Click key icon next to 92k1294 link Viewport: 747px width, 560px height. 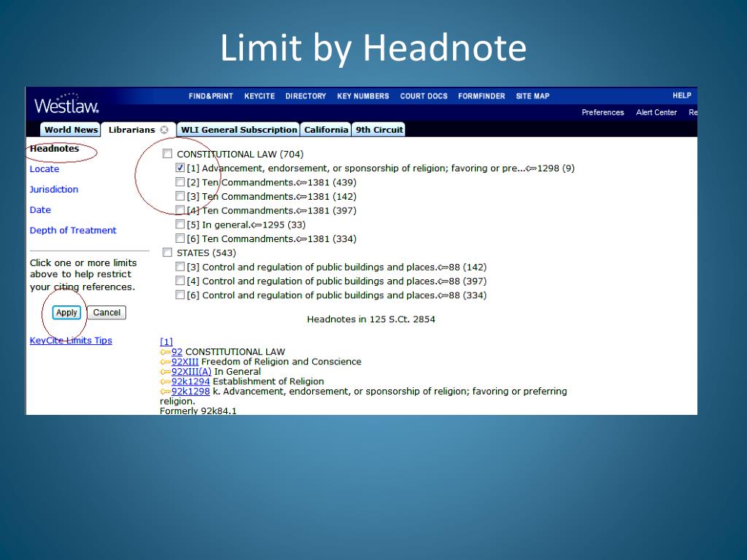(x=166, y=381)
